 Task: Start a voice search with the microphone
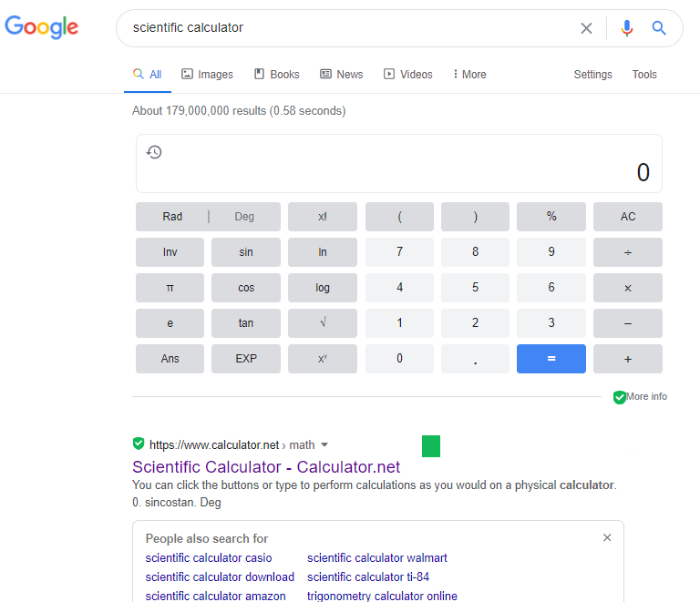[626, 28]
